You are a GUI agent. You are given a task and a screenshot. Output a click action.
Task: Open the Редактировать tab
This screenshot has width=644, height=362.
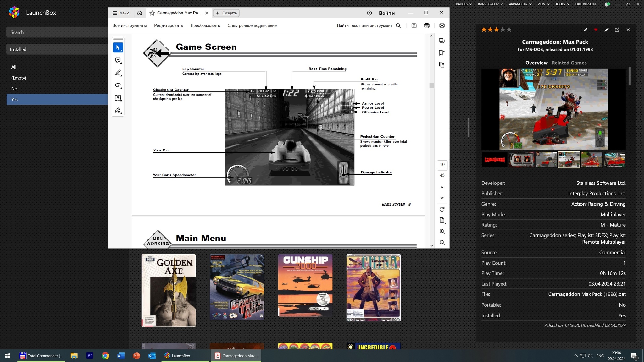(x=169, y=25)
